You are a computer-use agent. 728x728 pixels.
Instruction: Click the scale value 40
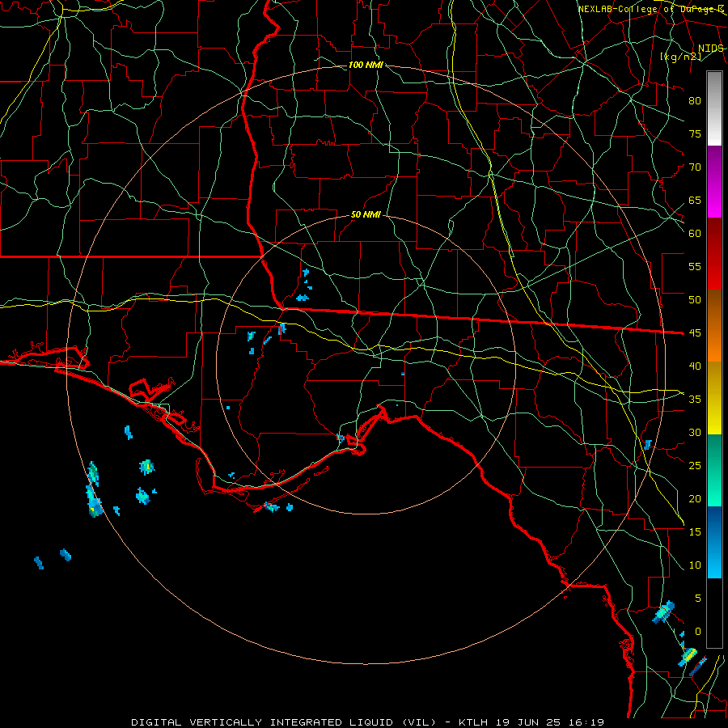[695, 366]
